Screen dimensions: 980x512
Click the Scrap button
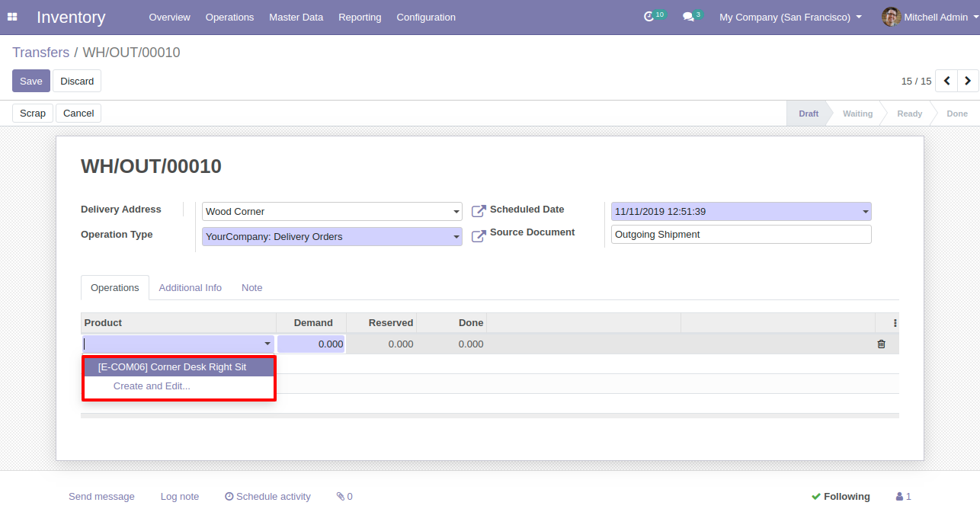pyautogui.click(x=33, y=114)
